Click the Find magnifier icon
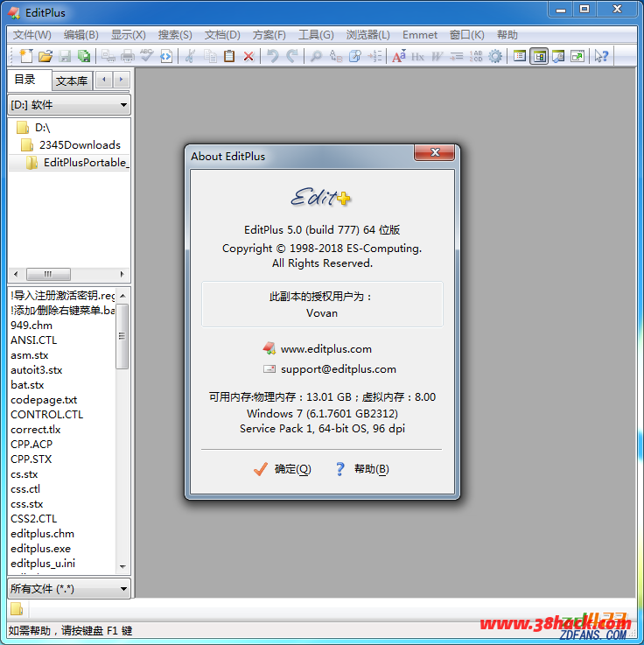Viewport: 644px width, 645px height. coord(316,56)
